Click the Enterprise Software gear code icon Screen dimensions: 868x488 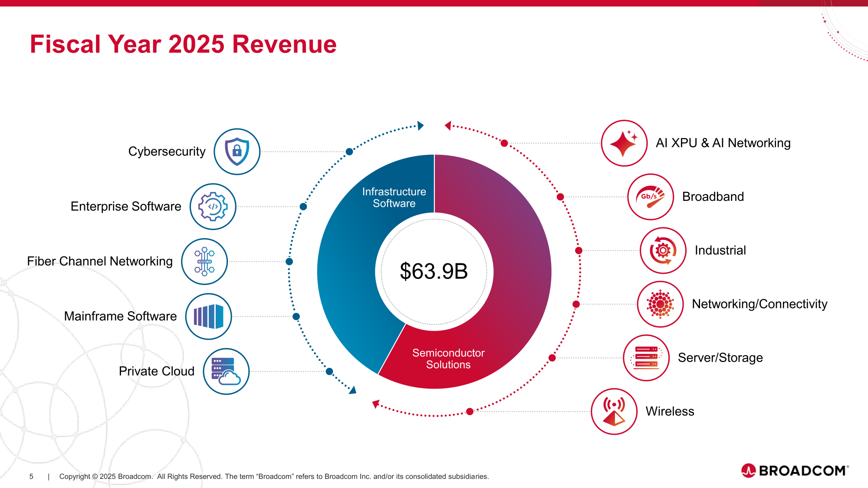tap(213, 206)
